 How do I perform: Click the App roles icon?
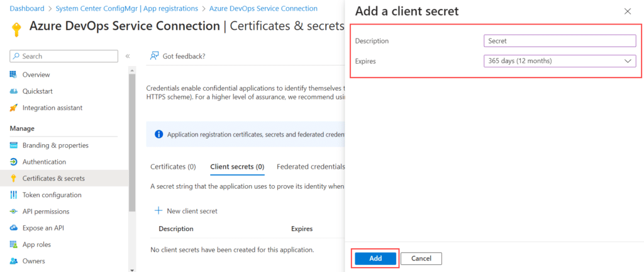click(14, 244)
